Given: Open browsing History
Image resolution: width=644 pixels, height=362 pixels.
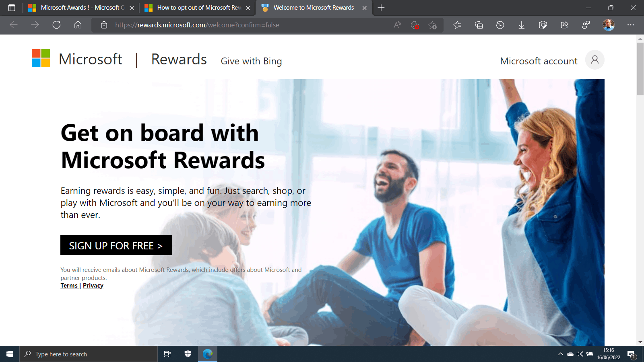Looking at the screenshot, I should (x=500, y=25).
